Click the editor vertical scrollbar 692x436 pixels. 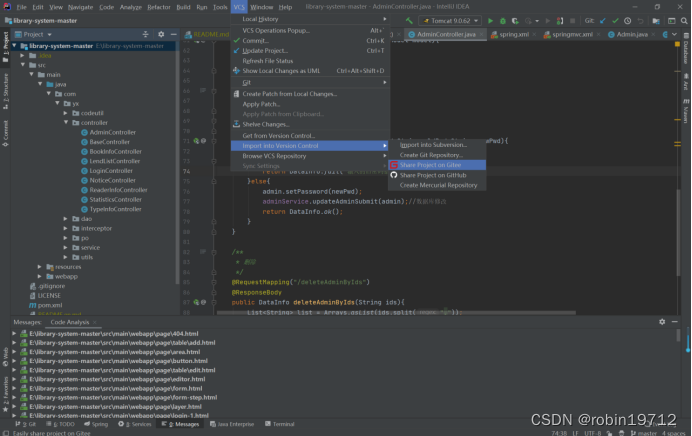679,232
